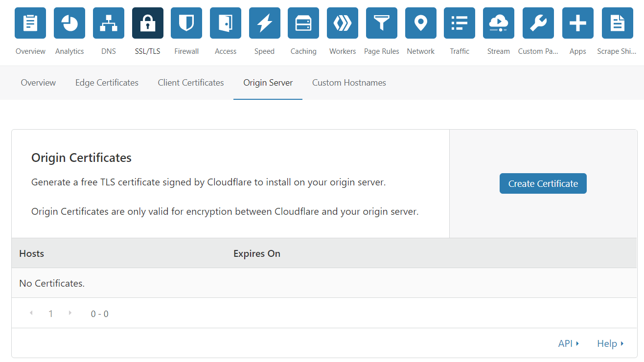
Task: Open the Stream cloud play icon
Action: [x=499, y=23]
